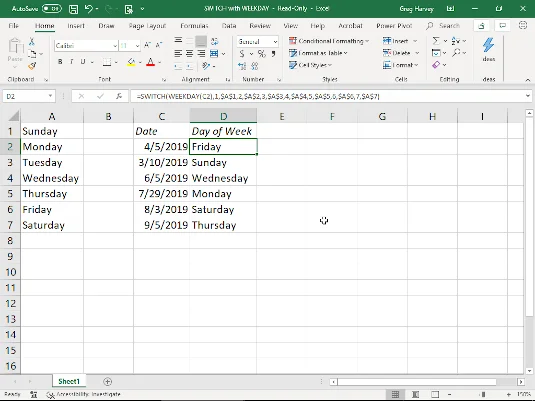Switch to the Formulas ribbon tab
Screen dimensions: 535x401
[x=194, y=26]
